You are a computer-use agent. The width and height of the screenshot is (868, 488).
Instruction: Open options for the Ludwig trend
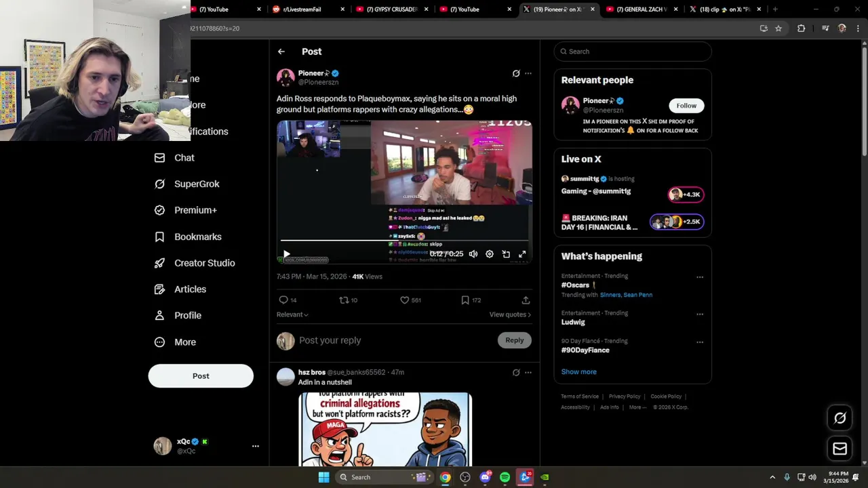click(x=700, y=314)
